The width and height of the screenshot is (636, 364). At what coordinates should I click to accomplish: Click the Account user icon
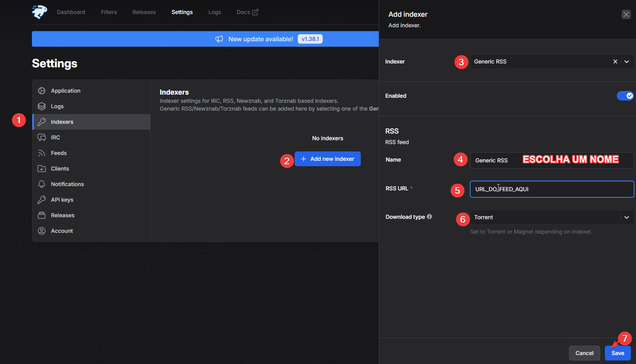click(x=42, y=231)
